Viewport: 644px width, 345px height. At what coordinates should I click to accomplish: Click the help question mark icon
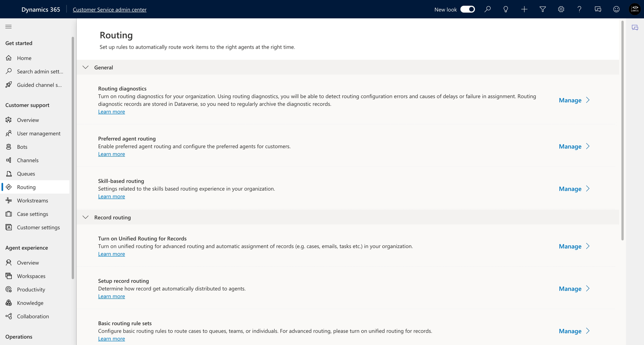point(579,9)
